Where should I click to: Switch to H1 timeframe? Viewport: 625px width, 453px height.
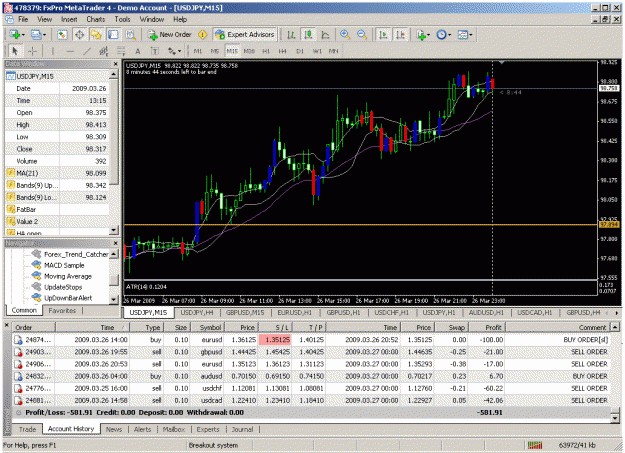[266, 51]
